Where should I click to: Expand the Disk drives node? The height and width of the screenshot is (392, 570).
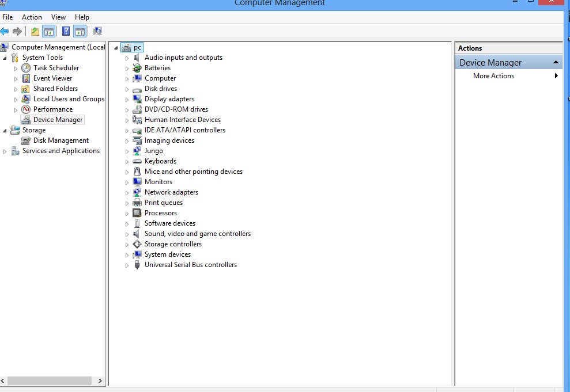click(x=127, y=89)
